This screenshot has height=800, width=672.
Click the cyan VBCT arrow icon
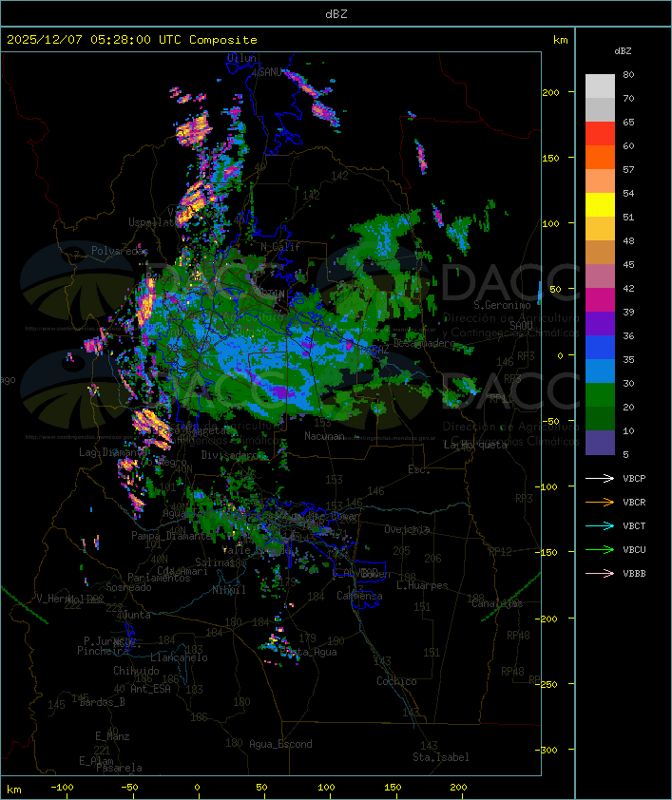coord(600,525)
